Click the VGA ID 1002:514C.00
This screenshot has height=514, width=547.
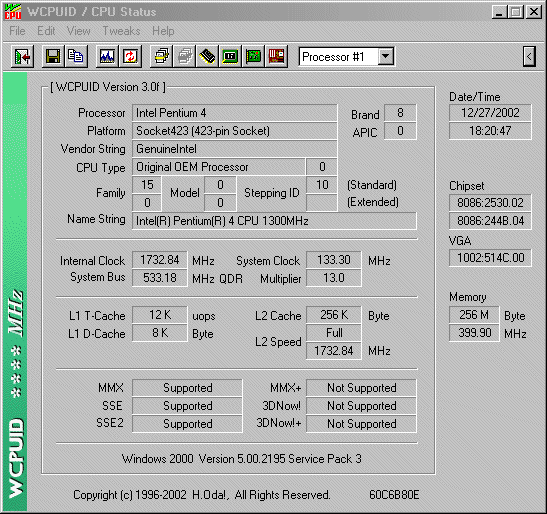pyautogui.click(x=490, y=258)
